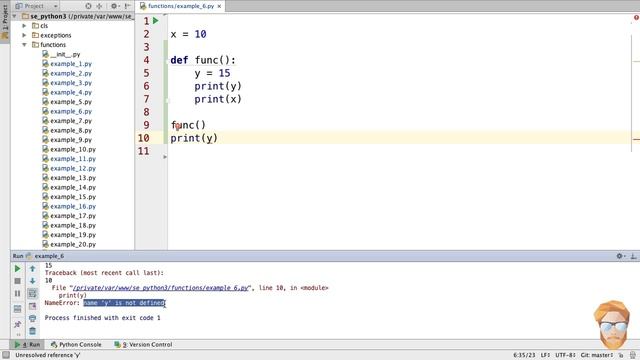Open the inspections profile icon in status bar
This screenshot has width=640, height=360.
(x=633, y=355)
